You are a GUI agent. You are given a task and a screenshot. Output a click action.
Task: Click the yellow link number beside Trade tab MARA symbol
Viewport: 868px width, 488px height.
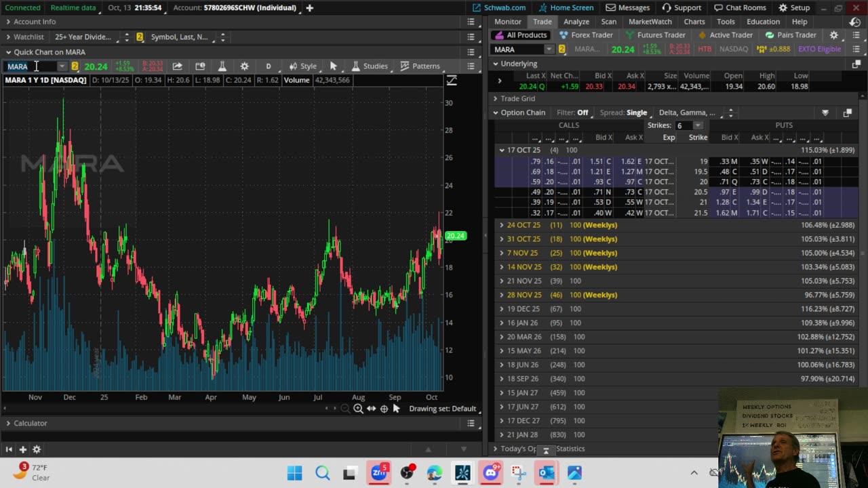click(561, 49)
